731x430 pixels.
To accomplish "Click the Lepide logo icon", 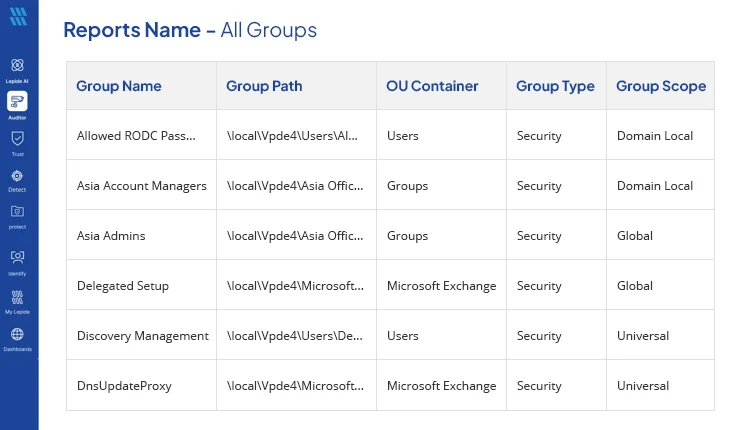I will pos(18,16).
